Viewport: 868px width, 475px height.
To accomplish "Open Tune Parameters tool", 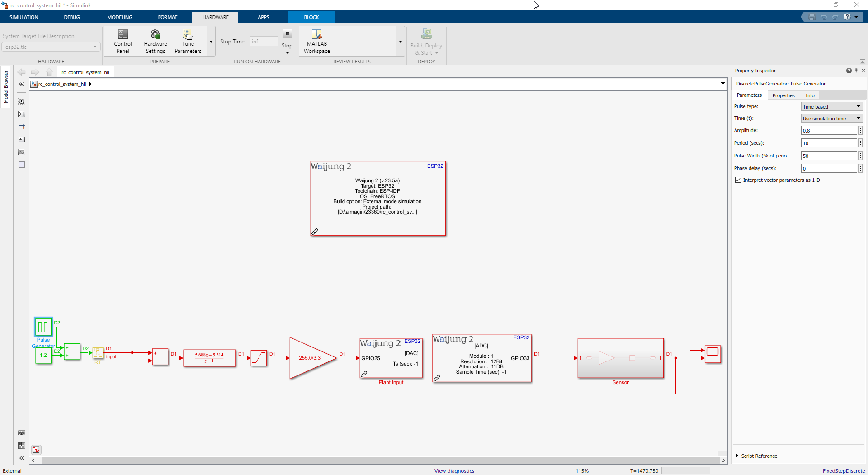I will click(x=188, y=41).
